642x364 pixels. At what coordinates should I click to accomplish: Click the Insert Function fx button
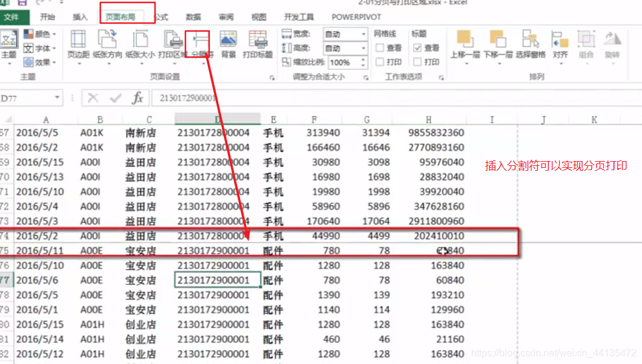coord(138,98)
